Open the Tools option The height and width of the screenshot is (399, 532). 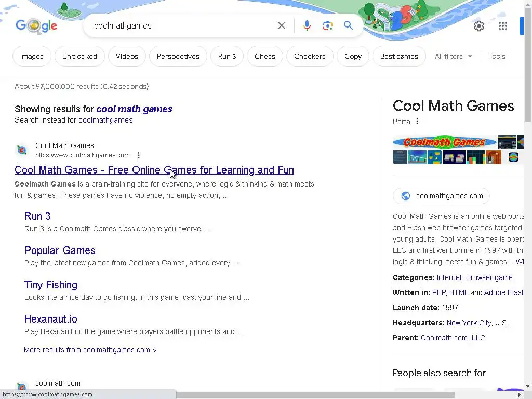click(496, 56)
